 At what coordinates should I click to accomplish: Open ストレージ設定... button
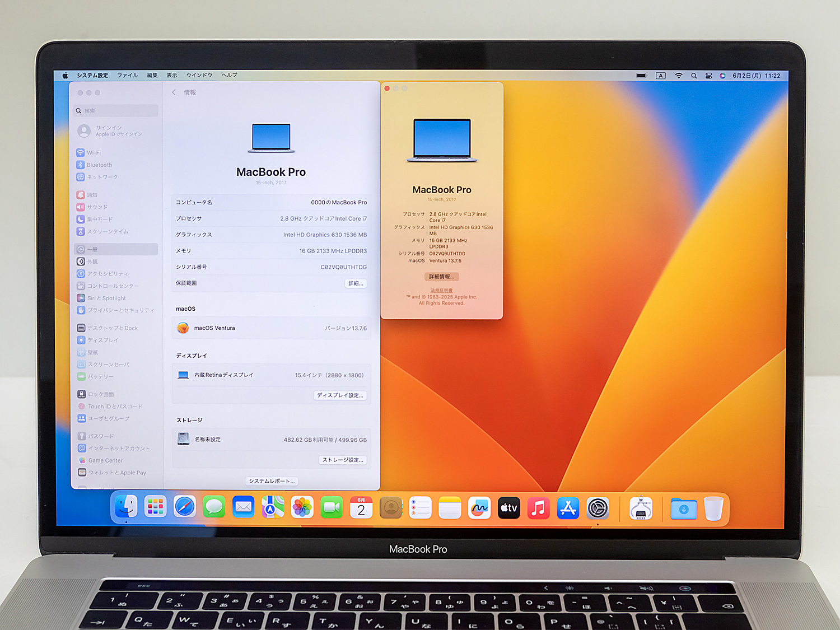(343, 460)
